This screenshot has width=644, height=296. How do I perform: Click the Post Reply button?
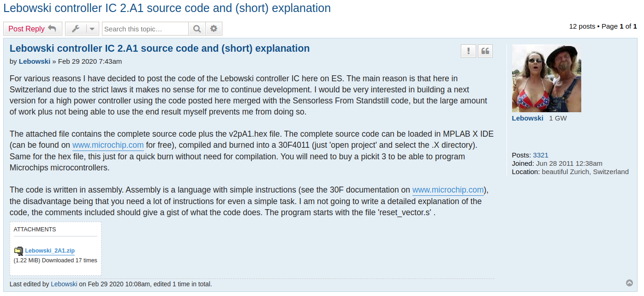coord(32,29)
